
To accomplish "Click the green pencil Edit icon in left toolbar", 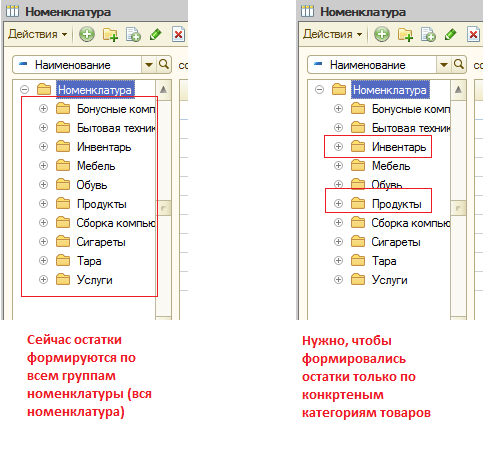I will (156, 34).
